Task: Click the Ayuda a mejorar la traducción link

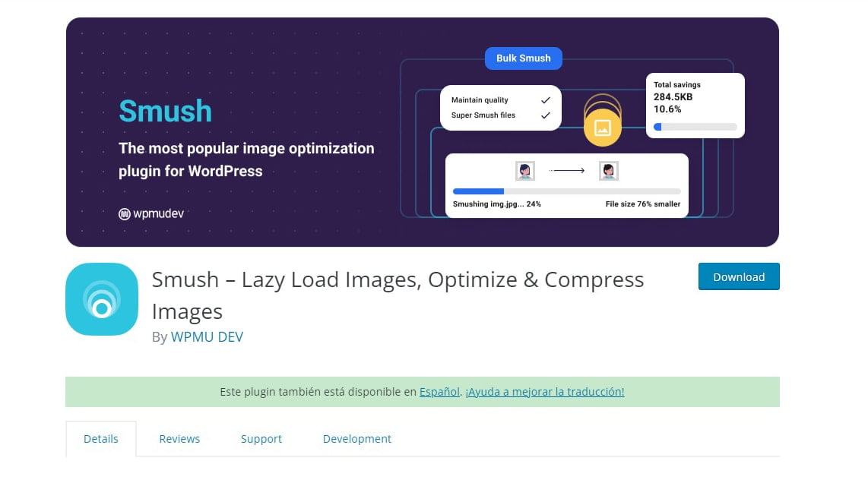Action: point(545,392)
